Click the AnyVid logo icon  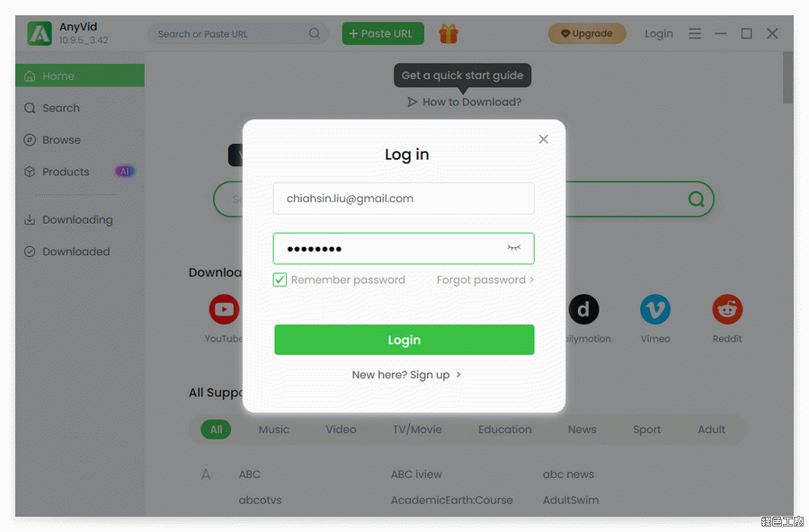point(40,33)
